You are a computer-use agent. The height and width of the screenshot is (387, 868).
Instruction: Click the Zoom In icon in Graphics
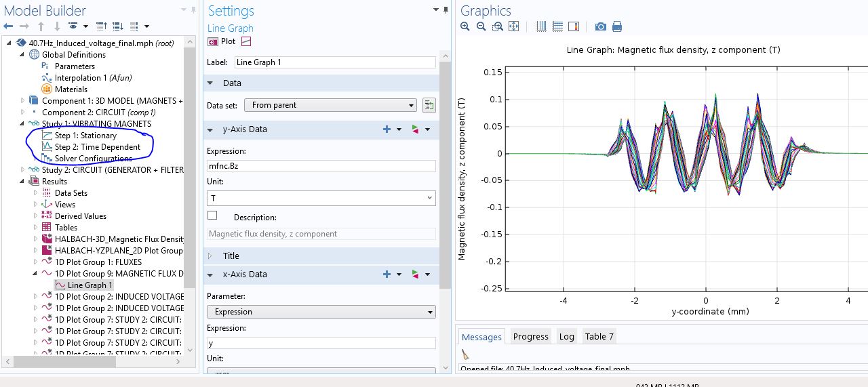[465, 26]
